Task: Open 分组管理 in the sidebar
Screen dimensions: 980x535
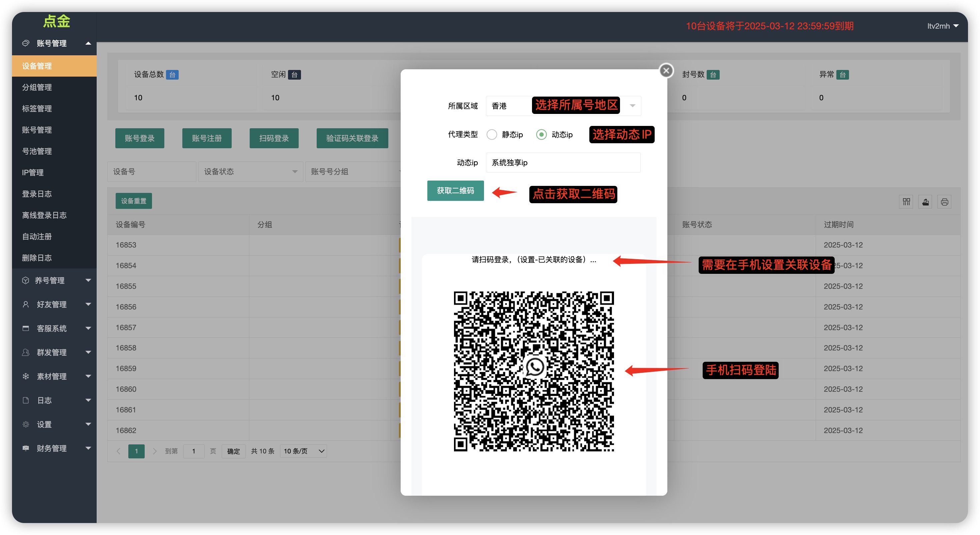Action: coord(37,87)
